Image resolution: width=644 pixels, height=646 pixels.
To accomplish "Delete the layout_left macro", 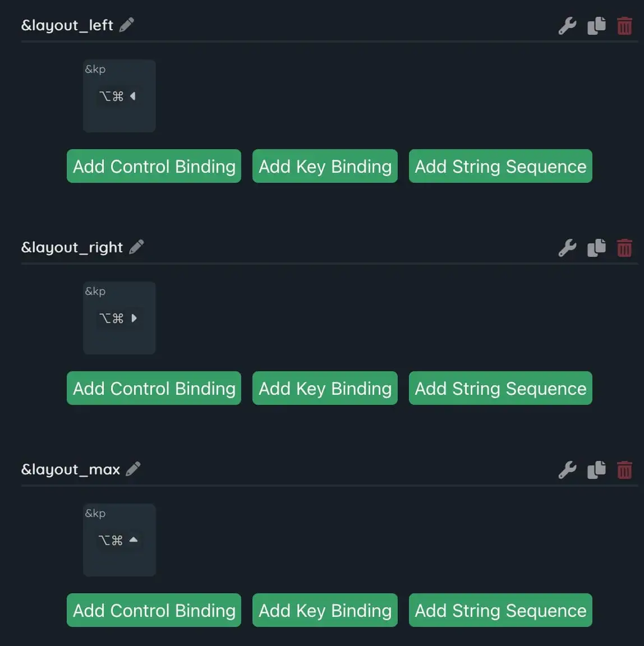I will pos(624,26).
